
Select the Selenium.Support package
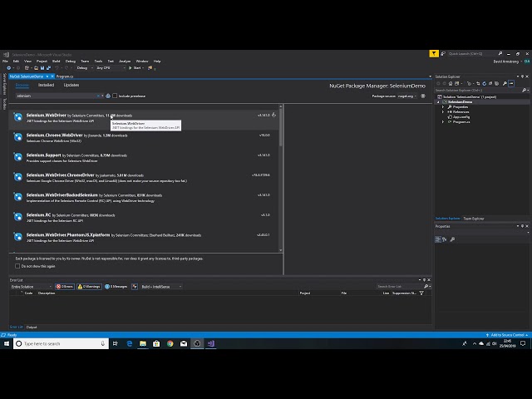click(145, 158)
